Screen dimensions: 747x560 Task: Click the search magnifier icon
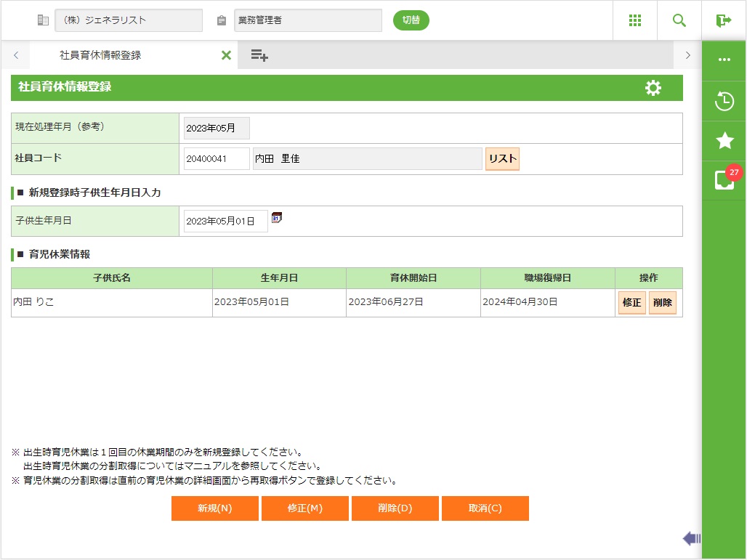679,20
